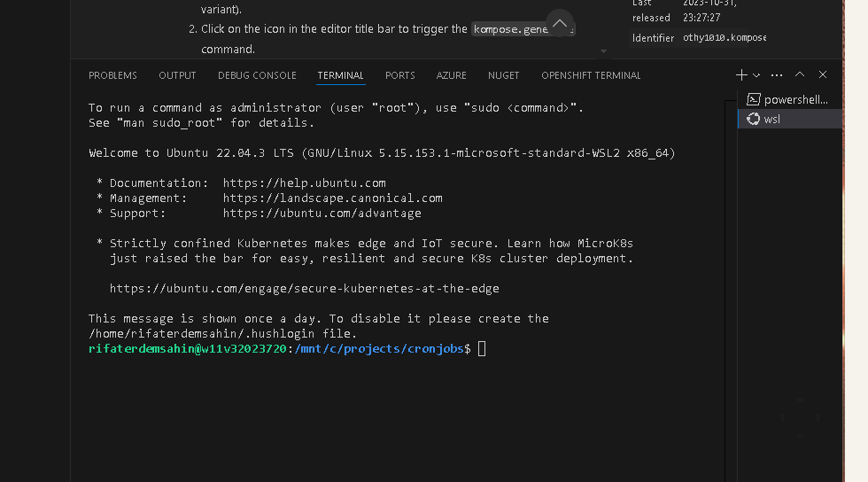
Task: Open the PORTS tab
Action: coord(399,75)
